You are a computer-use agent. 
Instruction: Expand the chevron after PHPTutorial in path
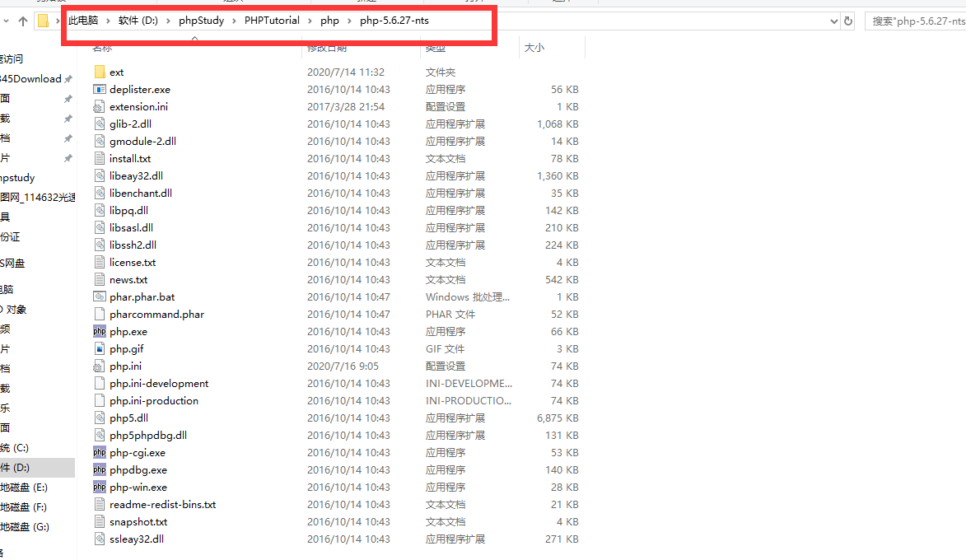pos(310,21)
